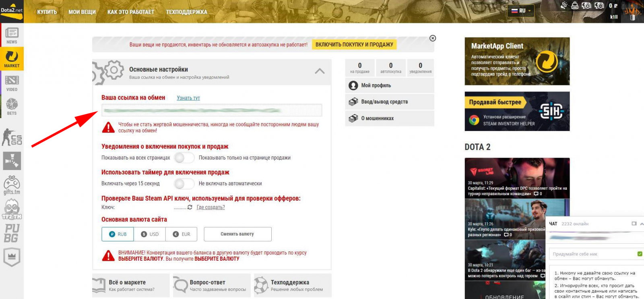644x299 pixels.
Task: Collapse the Основные настройки section
Action: click(x=320, y=71)
